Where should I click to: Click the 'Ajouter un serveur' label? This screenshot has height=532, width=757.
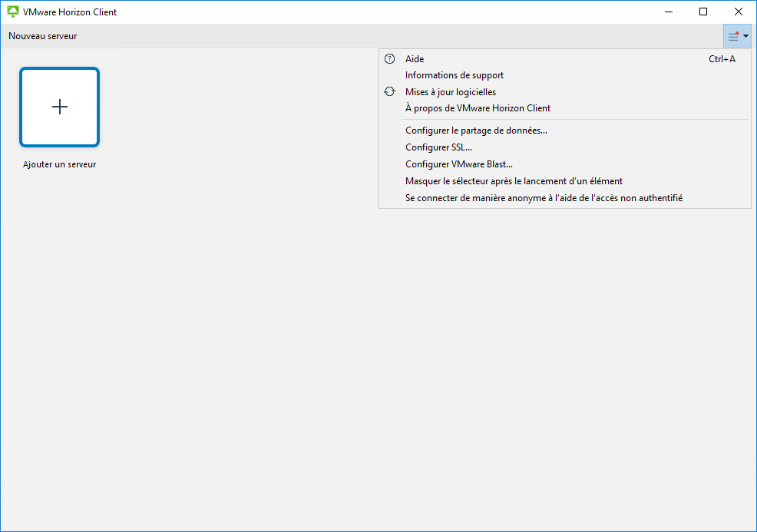click(x=59, y=164)
